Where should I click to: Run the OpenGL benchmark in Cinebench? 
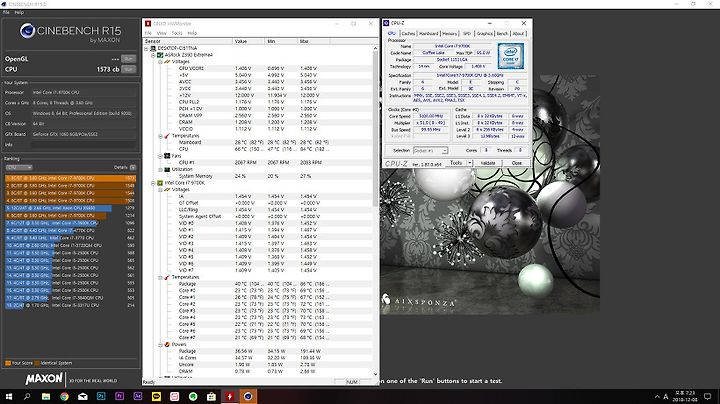point(129,59)
